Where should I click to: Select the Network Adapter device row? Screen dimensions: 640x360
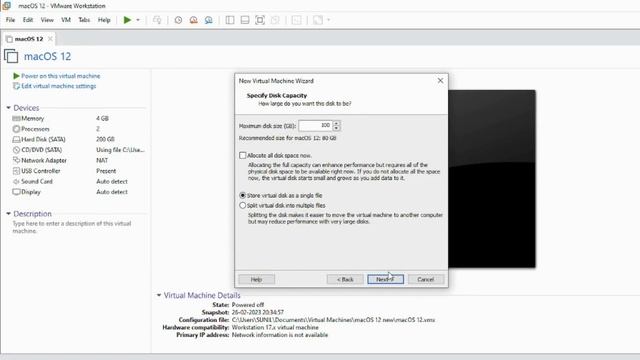point(78,160)
